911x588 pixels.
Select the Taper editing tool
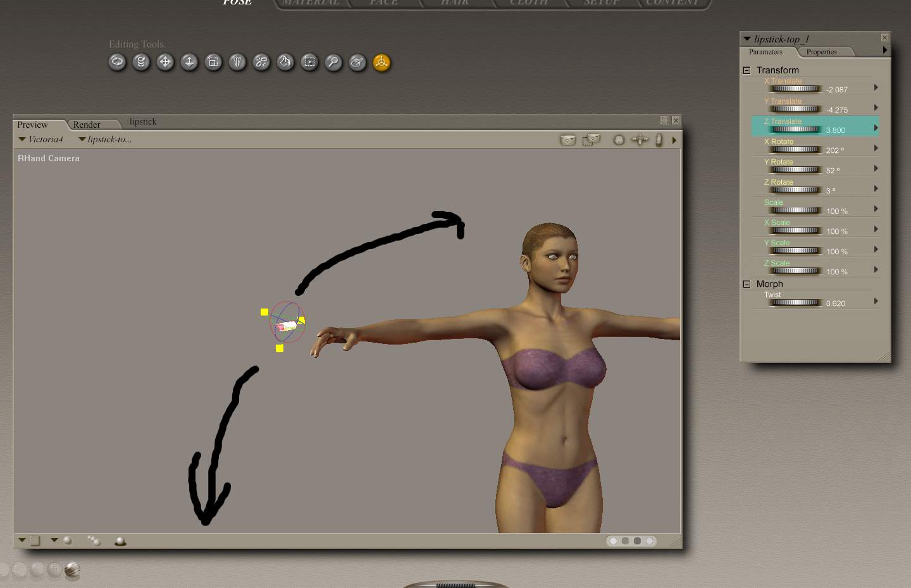tap(237, 62)
